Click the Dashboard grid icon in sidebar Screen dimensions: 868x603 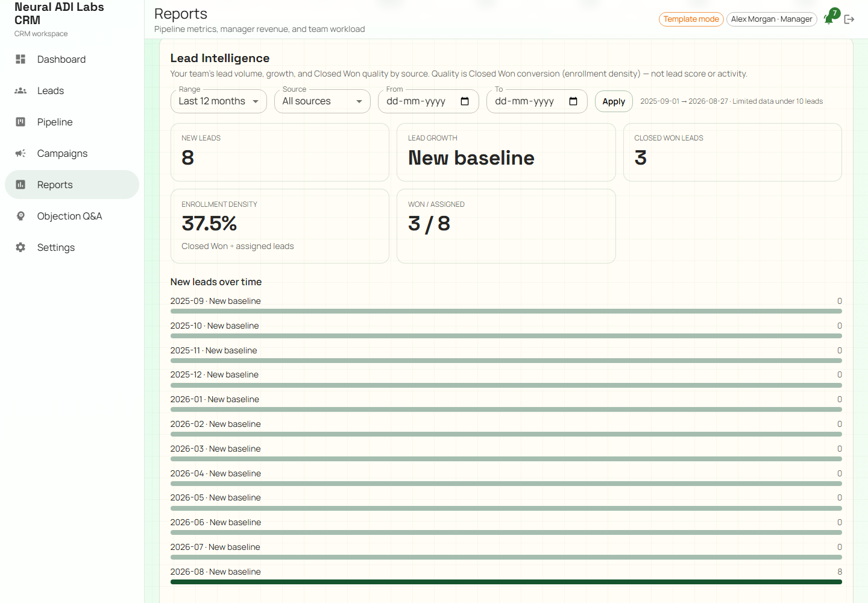point(20,59)
